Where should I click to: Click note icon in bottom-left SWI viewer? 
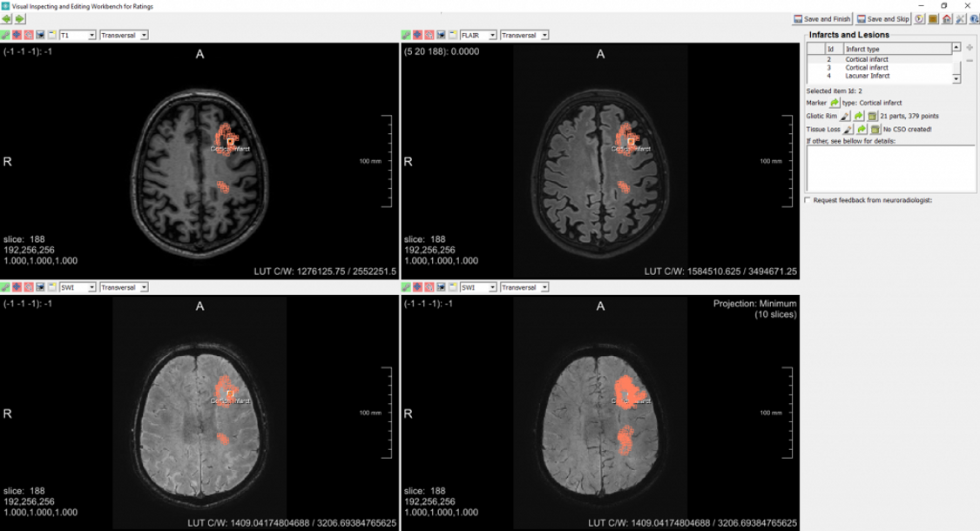pyautogui.click(x=52, y=287)
